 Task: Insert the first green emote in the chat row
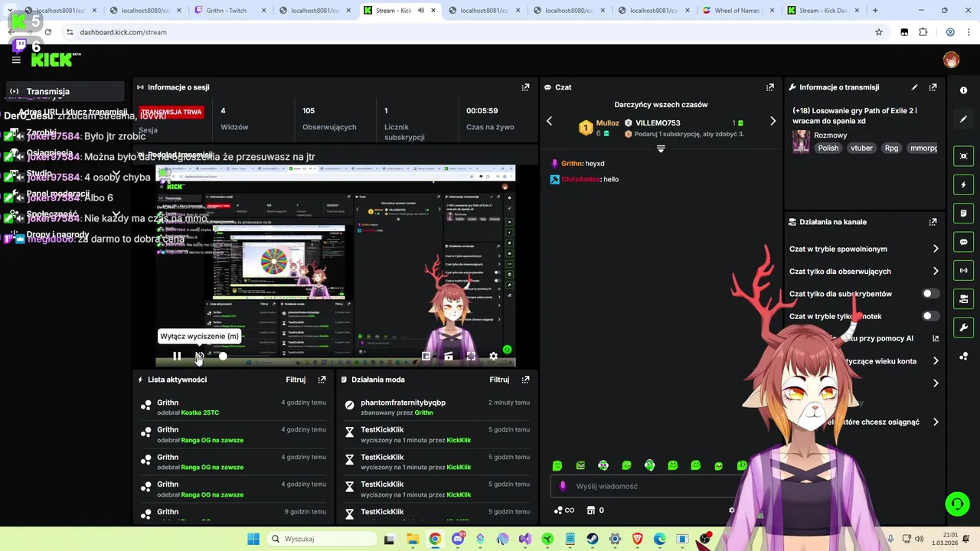pos(557,465)
